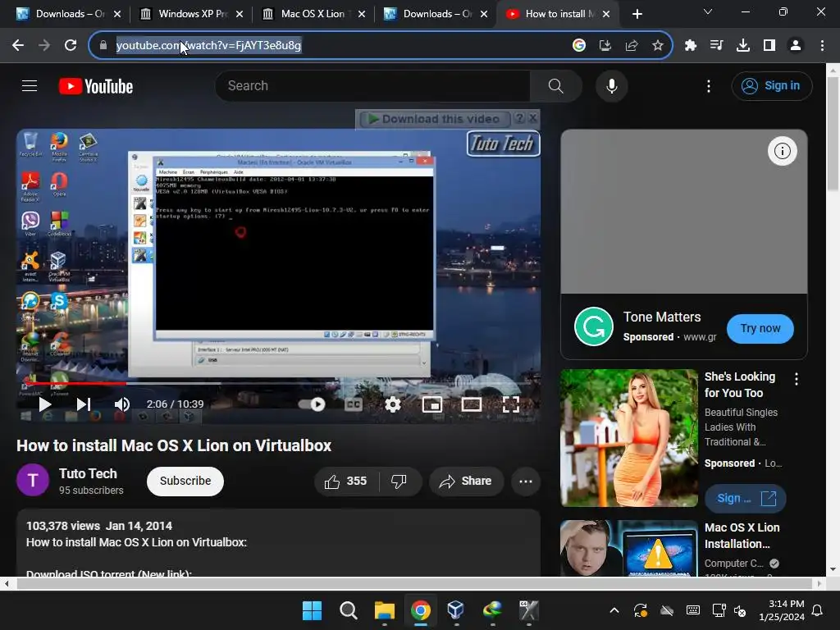The image size is (840, 630).
Task: Click install app icon in address bar
Action: click(605, 46)
